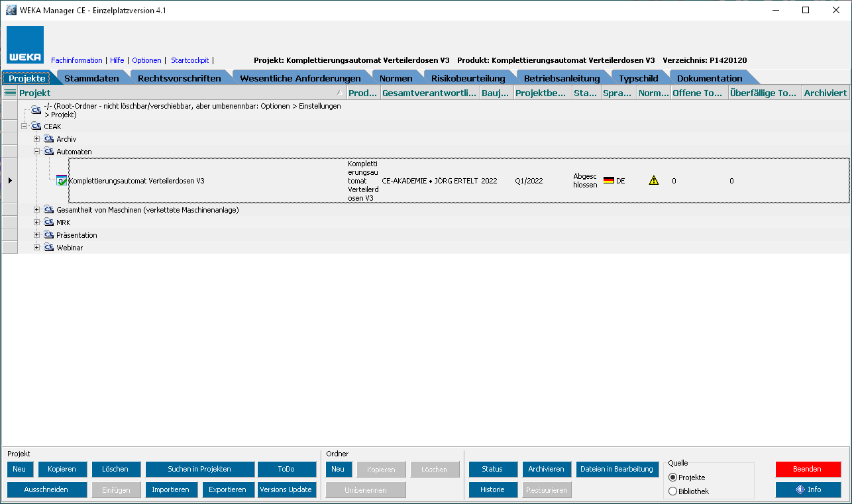Collapse the CEAK tree node
Screen dimensions: 852x504
(25, 126)
